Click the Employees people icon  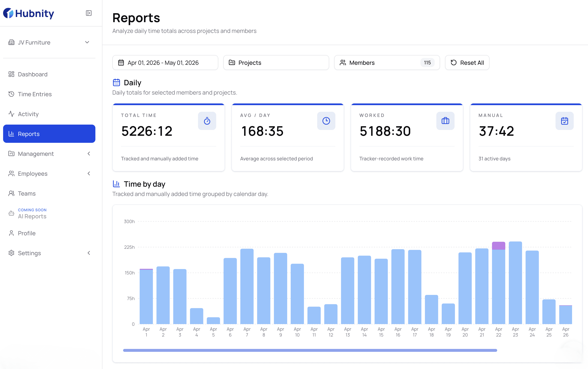click(11, 173)
